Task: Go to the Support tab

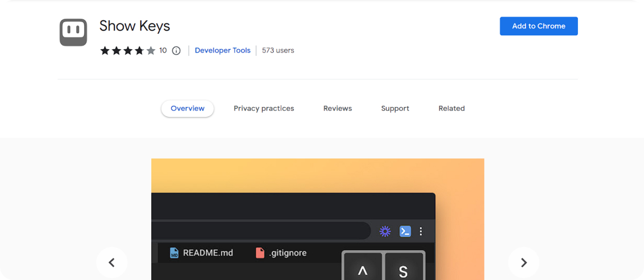Action: [395, 108]
